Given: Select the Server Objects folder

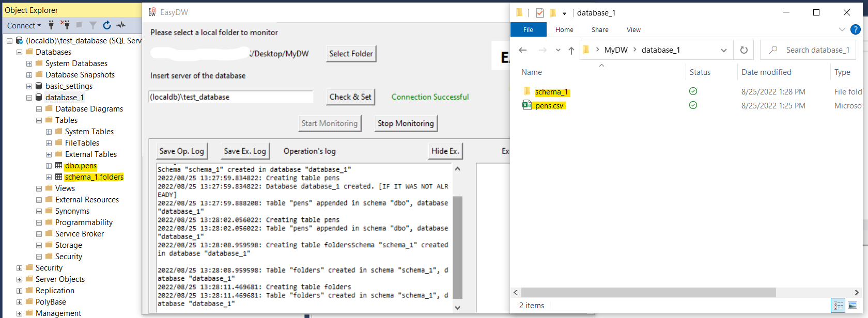Looking at the screenshot, I should (x=60, y=279).
